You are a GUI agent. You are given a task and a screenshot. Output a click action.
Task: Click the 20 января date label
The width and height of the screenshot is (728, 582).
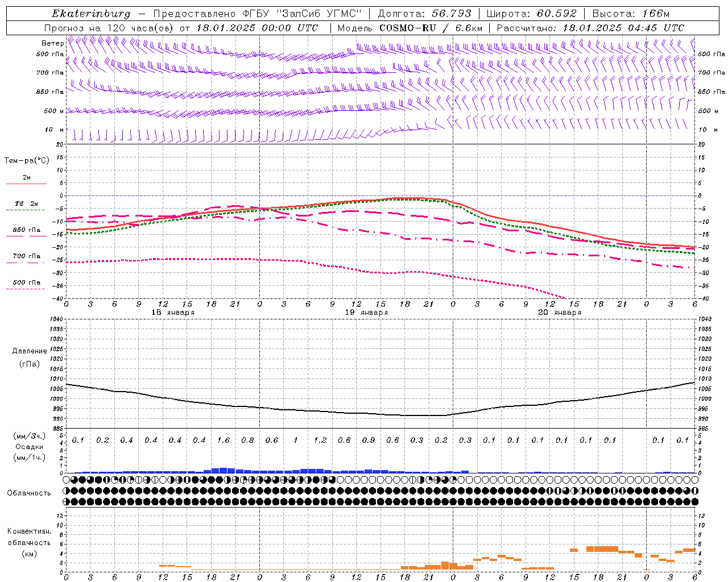click(560, 313)
